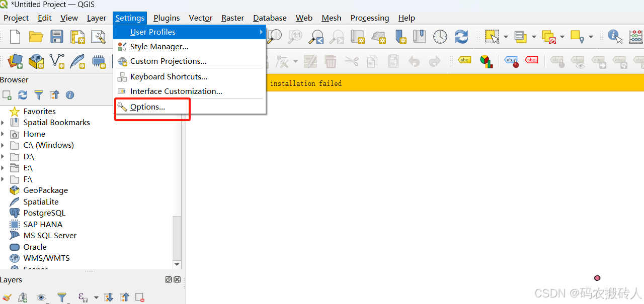Open Layer Styling panel paintbrush icon
The height and width of the screenshot is (304, 644).
[x=7, y=297]
